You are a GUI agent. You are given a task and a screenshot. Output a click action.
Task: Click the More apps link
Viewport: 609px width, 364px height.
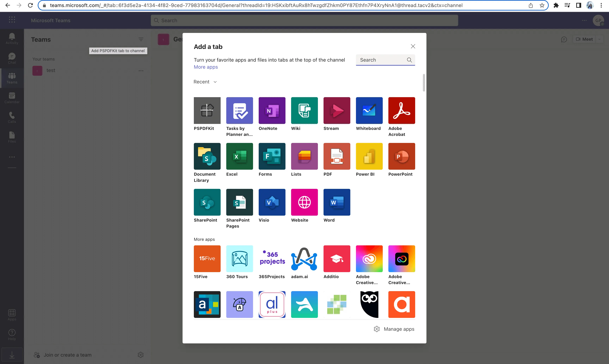click(x=205, y=67)
